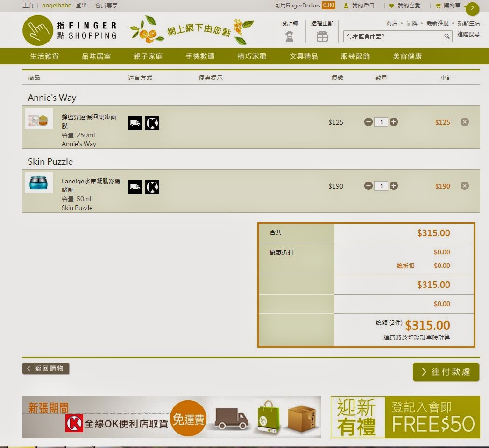Click the Annie's Way brand heading

52,98
